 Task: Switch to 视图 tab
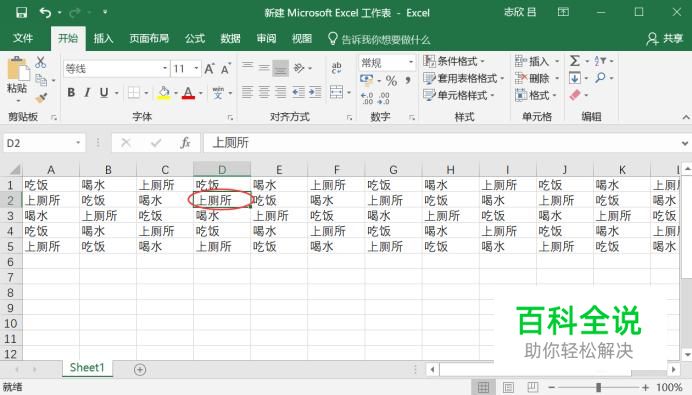click(x=302, y=38)
